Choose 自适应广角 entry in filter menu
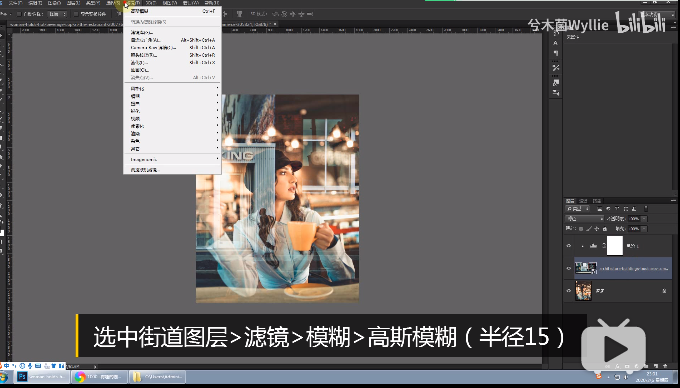The image size is (680, 388). (x=173, y=40)
